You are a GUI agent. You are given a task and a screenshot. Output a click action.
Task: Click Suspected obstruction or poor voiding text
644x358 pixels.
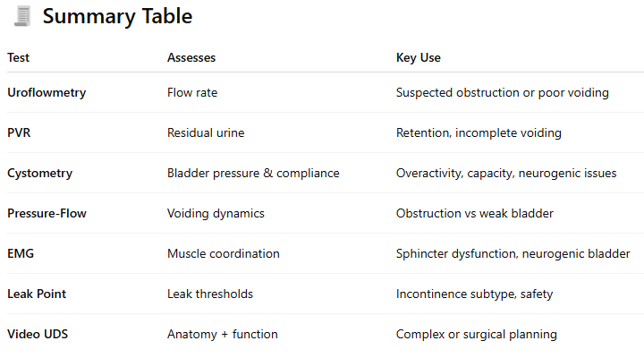pyautogui.click(x=503, y=93)
